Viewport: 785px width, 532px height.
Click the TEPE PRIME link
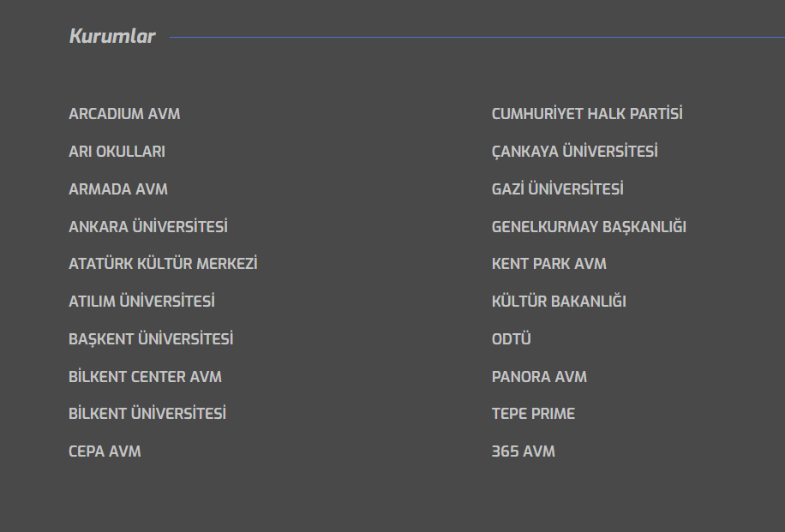(x=533, y=414)
